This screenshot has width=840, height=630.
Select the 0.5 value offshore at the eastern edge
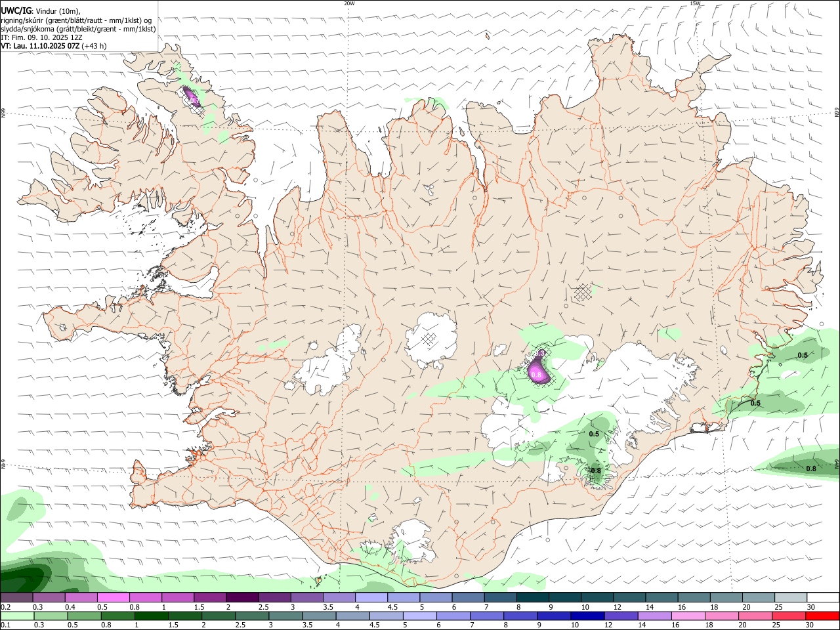803,355
